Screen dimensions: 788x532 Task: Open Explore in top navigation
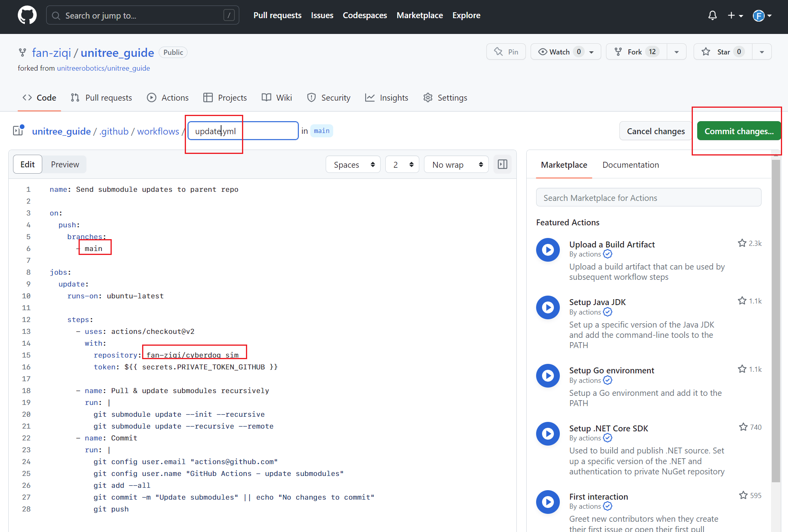pos(466,15)
